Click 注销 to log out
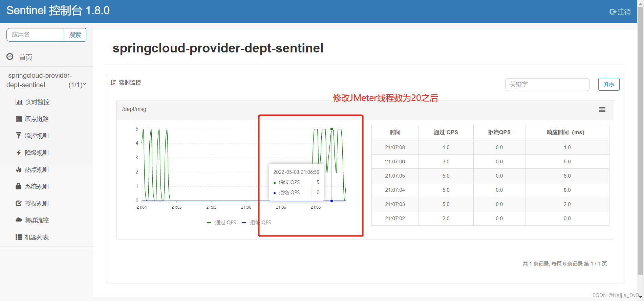This screenshot has width=644, height=301. click(x=624, y=12)
